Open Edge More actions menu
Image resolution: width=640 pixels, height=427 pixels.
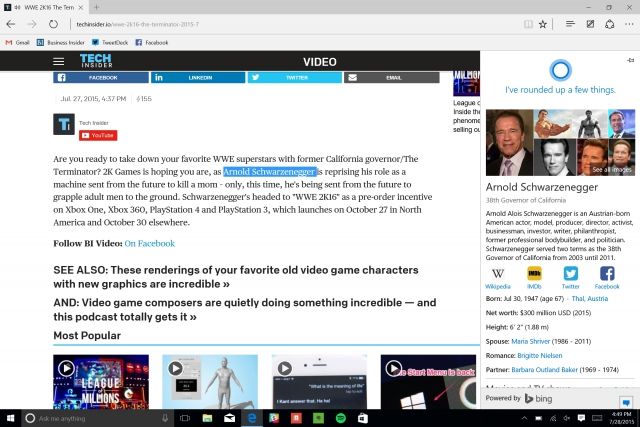coord(628,22)
